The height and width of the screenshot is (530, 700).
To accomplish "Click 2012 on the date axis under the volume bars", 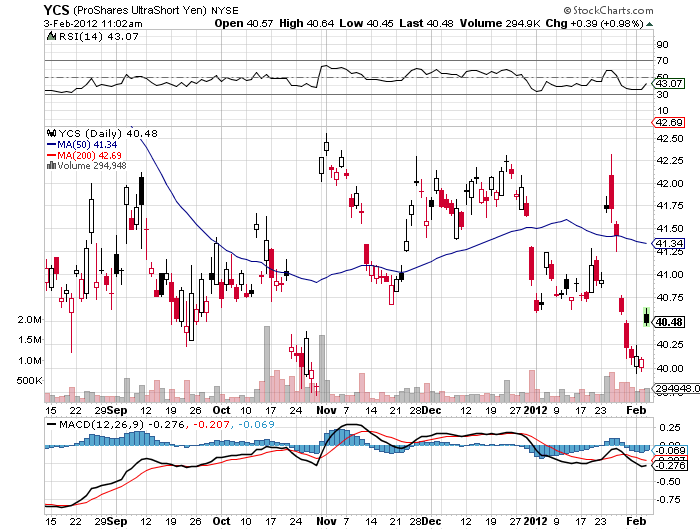I will 535,410.
